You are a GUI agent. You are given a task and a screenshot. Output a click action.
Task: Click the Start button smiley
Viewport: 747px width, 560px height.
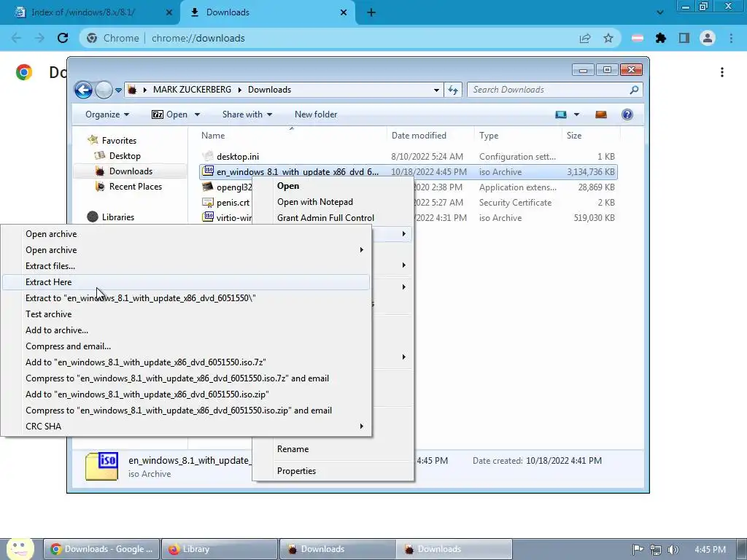(x=20, y=548)
